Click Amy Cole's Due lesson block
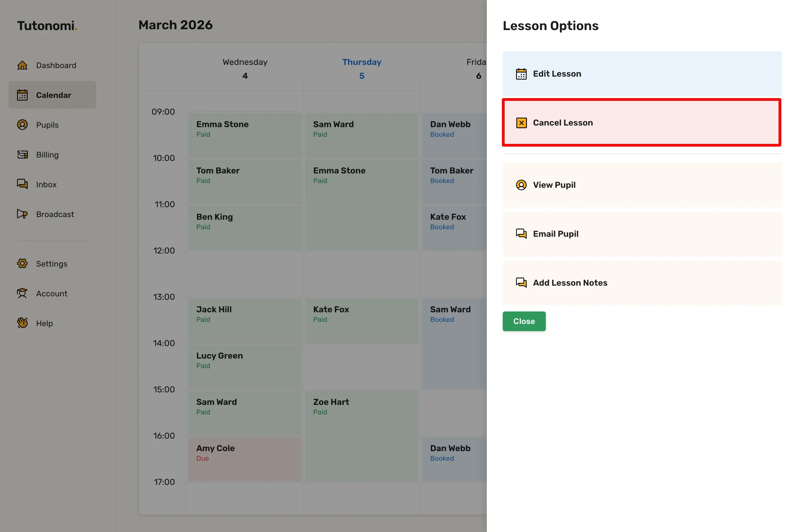This screenshot has width=798, height=532. pyautogui.click(x=245, y=460)
